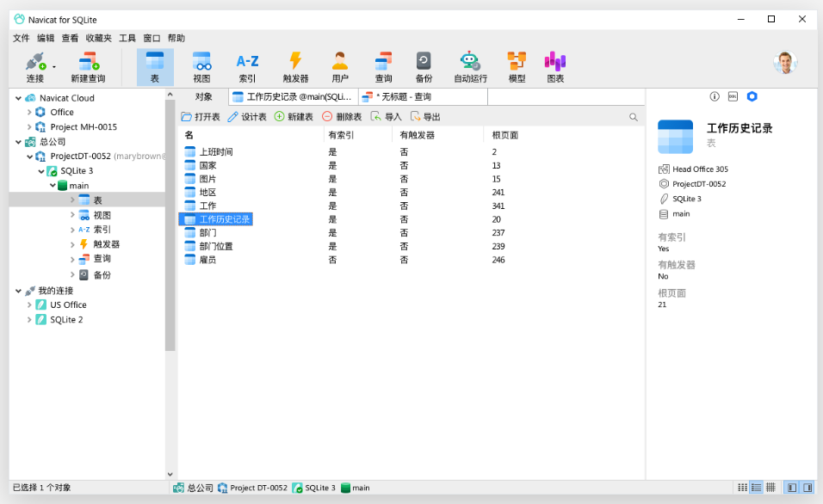Select the A-Z 索引 icon
Viewport: 823px width, 504px height.
(247, 65)
